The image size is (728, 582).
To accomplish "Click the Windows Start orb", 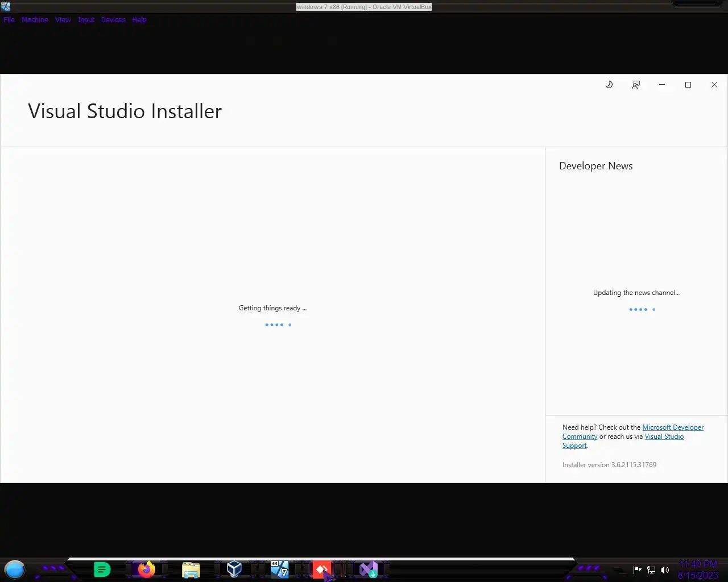I will point(15,569).
